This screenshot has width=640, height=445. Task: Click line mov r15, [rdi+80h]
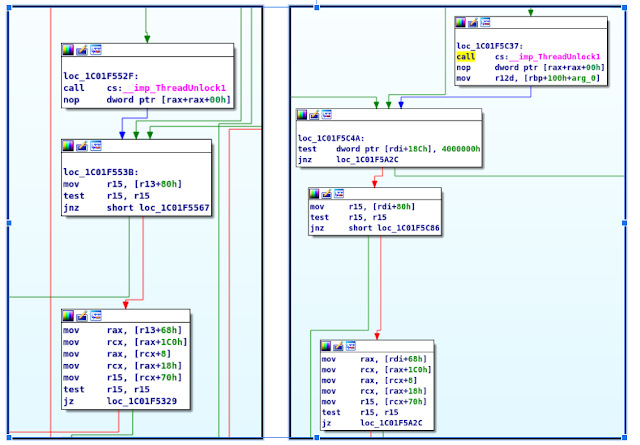362,207
